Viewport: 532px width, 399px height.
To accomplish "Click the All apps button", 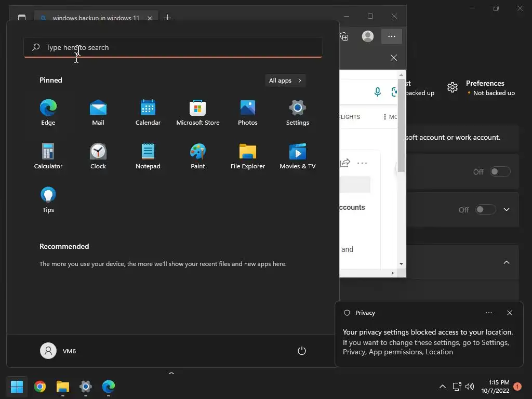I will [x=285, y=81].
